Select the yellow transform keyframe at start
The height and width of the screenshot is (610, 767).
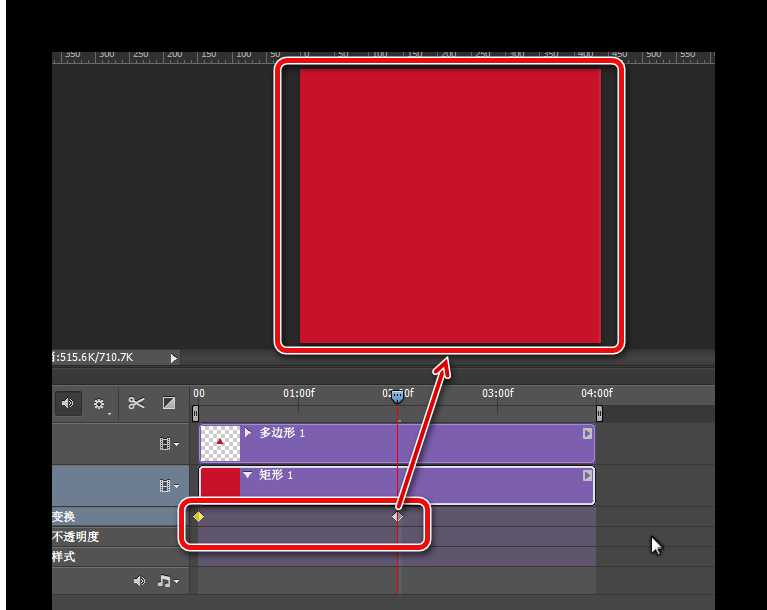[x=198, y=517]
